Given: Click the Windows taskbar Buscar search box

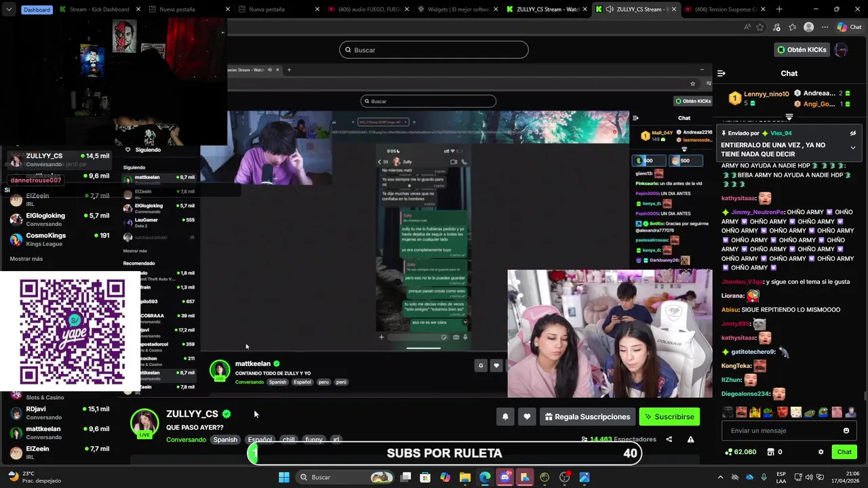Looking at the screenshot, I should (345, 477).
